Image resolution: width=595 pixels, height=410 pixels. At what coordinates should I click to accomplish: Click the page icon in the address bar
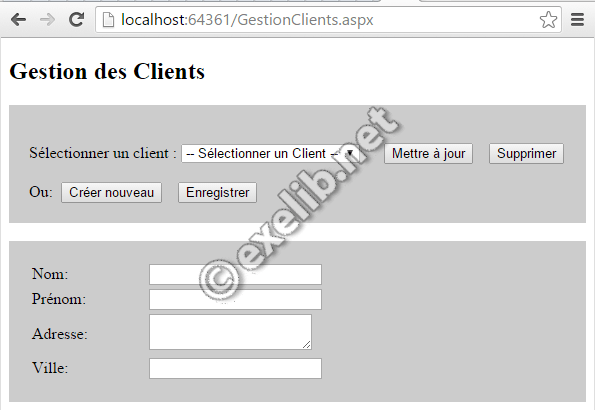109,20
